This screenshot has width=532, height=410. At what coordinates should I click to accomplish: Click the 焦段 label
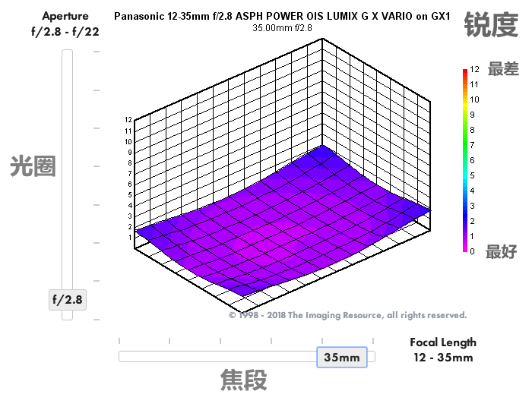tap(244, 380)
